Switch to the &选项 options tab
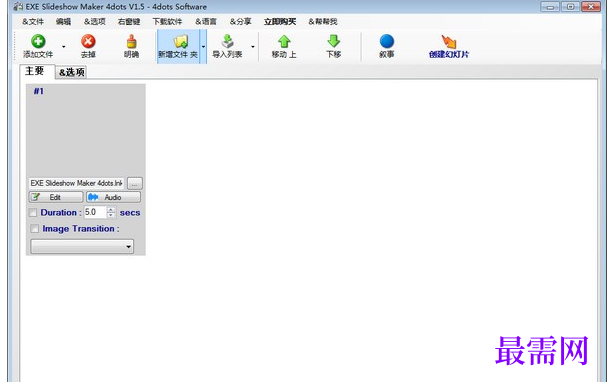607x382 pixels. coord(72,72)
